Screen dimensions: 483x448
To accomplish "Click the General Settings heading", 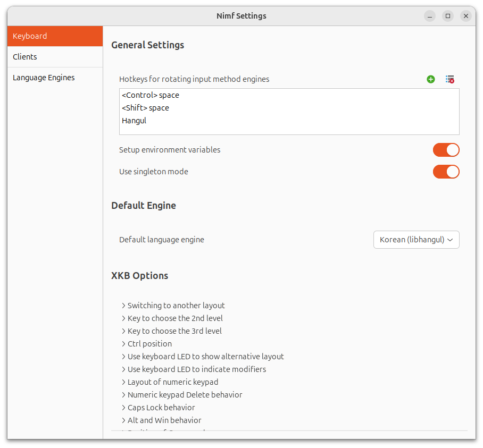I will pos(147,45).
